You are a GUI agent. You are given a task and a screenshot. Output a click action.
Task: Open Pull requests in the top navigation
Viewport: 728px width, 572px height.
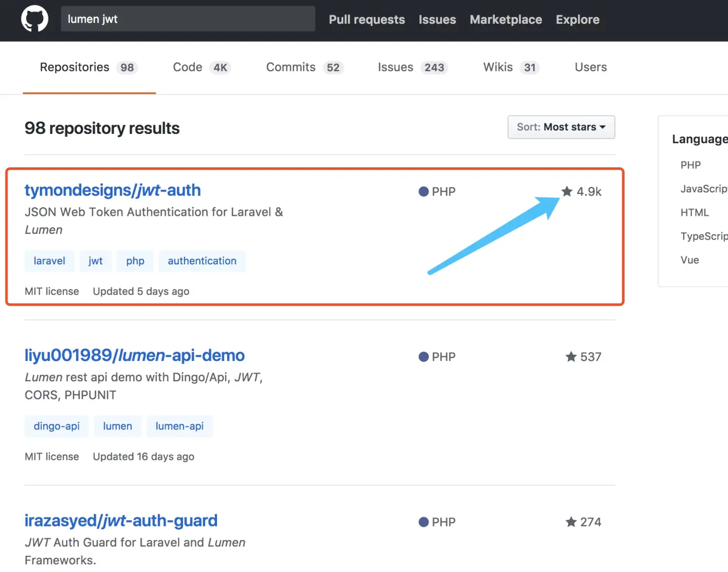(x=367, y=19)
